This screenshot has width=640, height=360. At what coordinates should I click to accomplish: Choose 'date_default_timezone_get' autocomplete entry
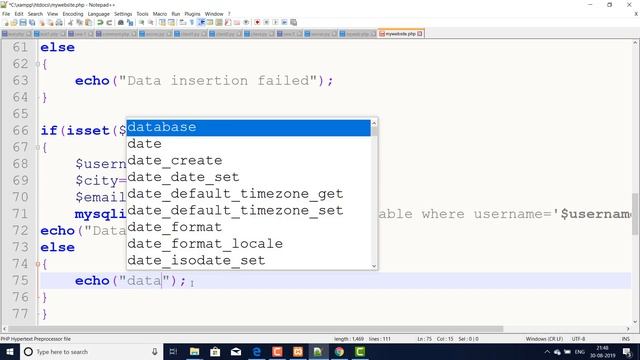pos(249,194)
